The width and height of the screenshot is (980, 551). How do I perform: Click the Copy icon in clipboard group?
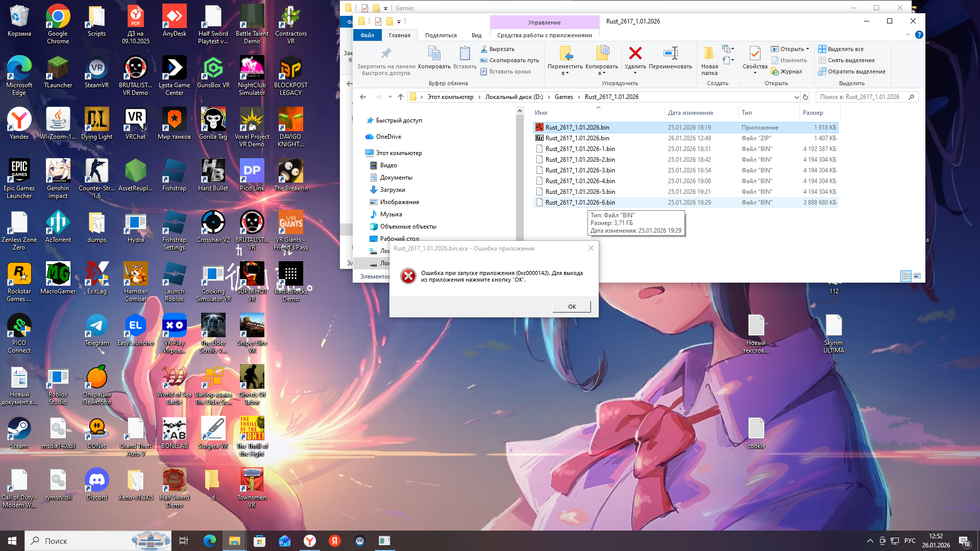434,53
